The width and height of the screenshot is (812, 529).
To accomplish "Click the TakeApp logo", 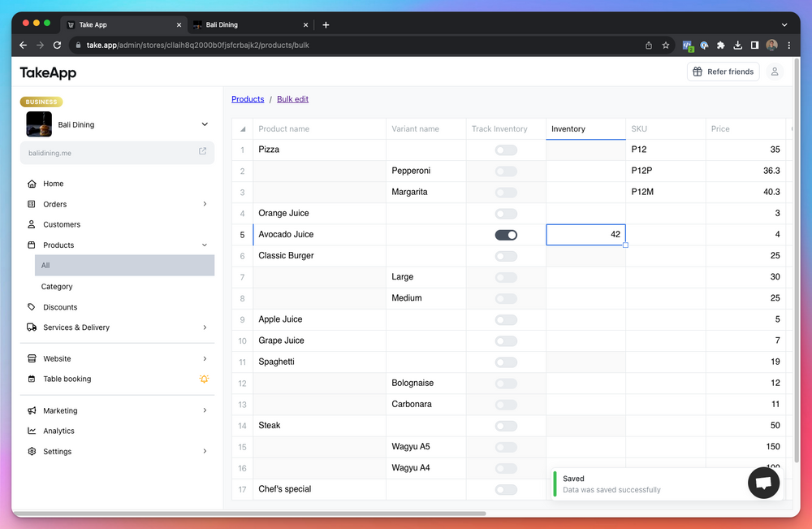I will point(48,72).
